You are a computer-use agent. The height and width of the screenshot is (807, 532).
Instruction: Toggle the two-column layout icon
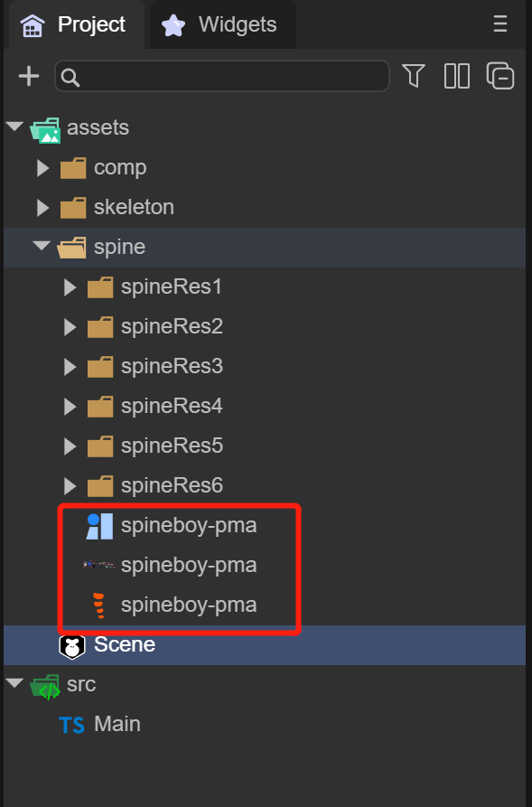(x=456, y=76)
